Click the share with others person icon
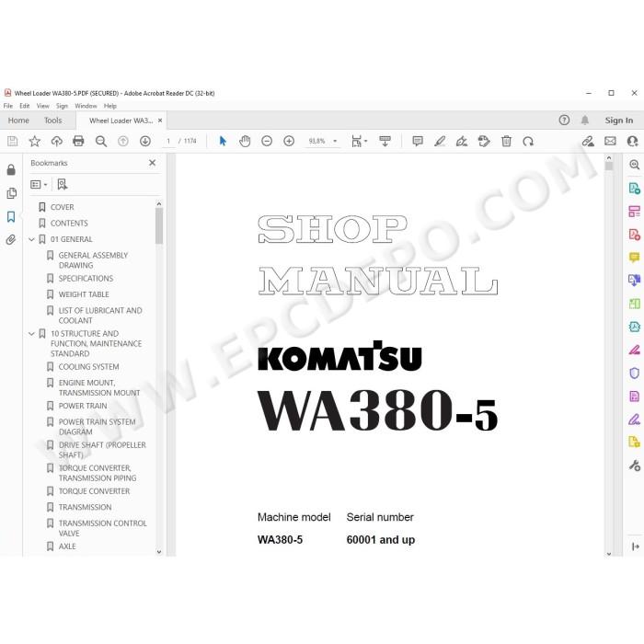 (633, 142)
